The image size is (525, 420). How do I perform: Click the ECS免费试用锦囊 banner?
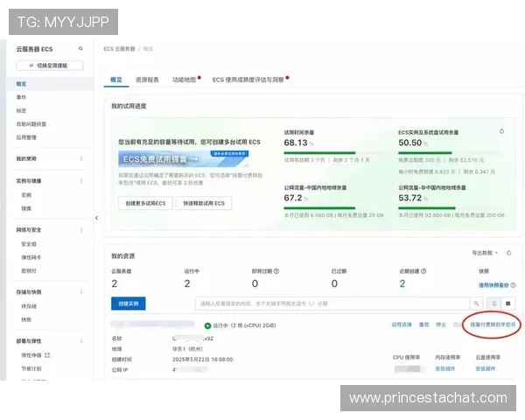click(183, 159)
